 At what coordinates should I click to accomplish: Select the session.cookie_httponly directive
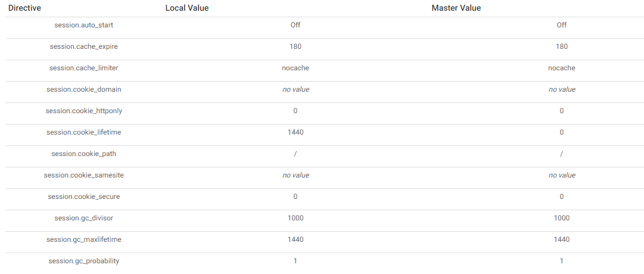tap(84, 111)
